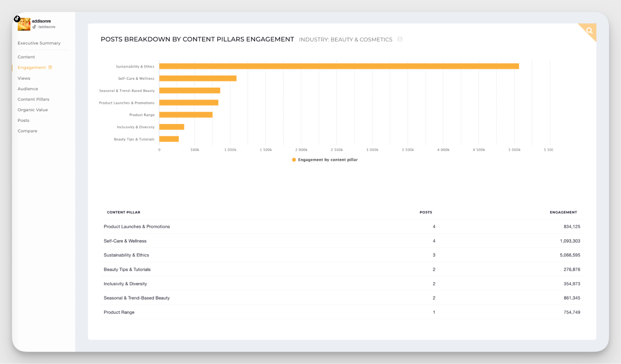Click the /addisonre username link
Viewport: 621px width, 364px height.
pos(47,27)
